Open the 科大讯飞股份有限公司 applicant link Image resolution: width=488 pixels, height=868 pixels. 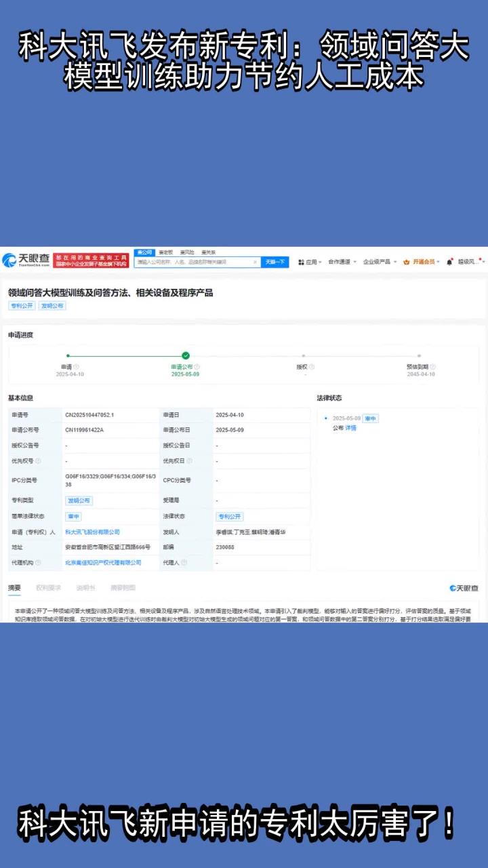coord(92,532)
